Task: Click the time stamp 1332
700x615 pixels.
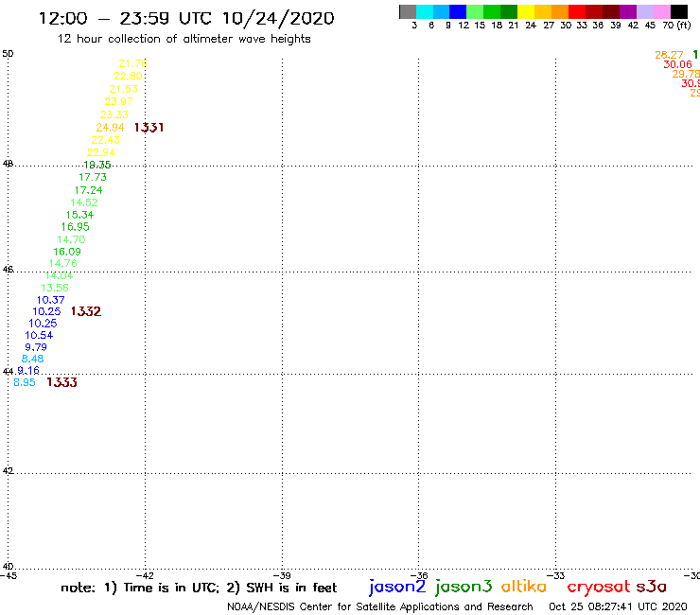Action: [86, 311]
